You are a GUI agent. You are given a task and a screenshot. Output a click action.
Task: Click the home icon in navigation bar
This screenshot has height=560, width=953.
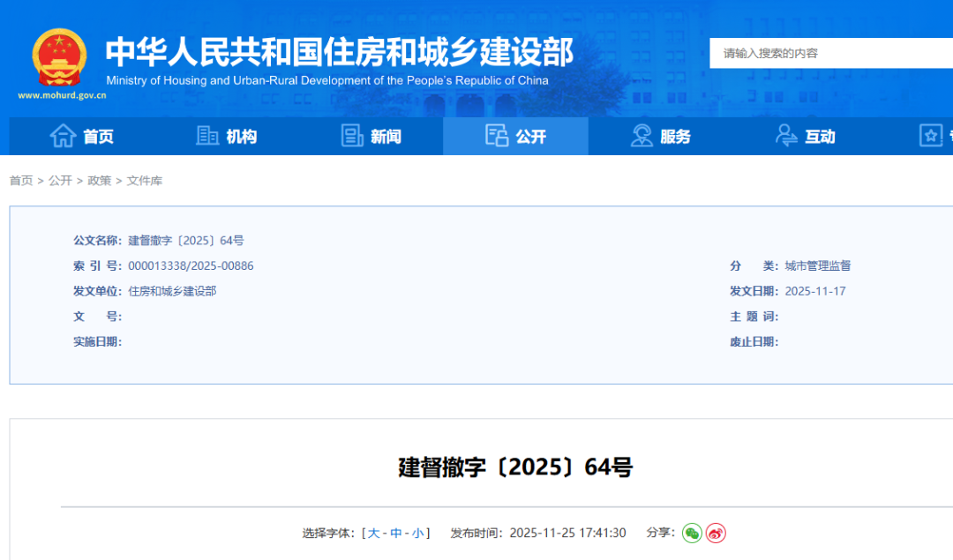pyautogui.click(x=63, y=136)
